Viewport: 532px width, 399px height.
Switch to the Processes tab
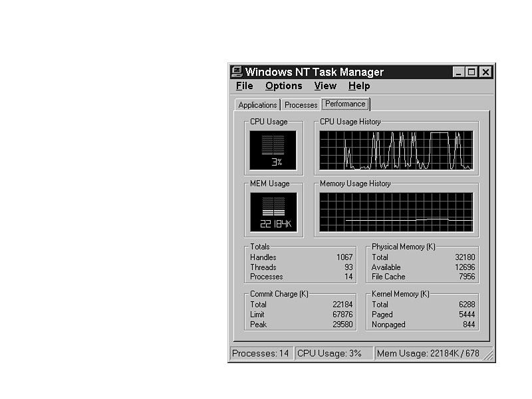(301, 105)
